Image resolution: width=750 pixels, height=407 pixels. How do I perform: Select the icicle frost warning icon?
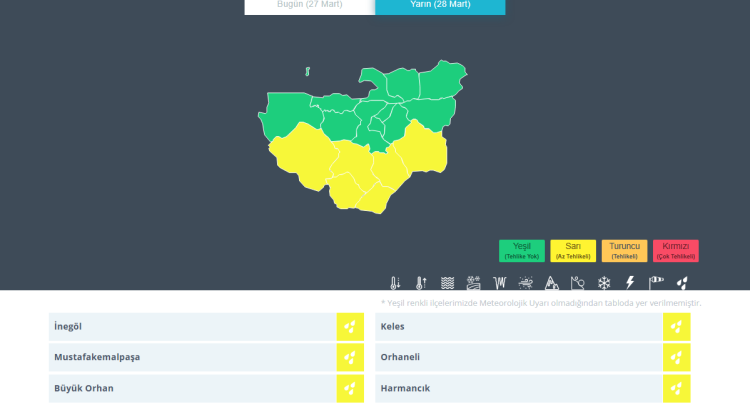coord(500,283)
